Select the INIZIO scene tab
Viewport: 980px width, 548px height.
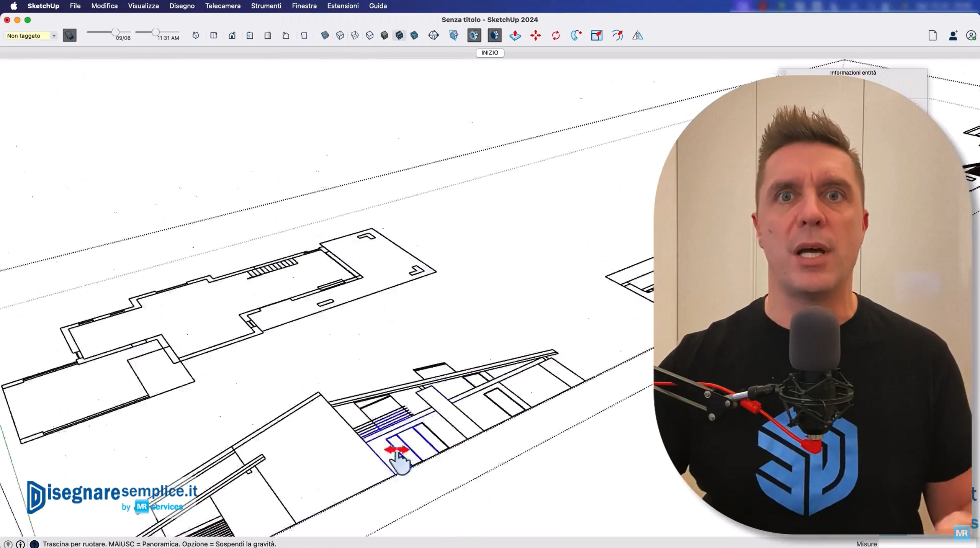(x=490, y=53)
